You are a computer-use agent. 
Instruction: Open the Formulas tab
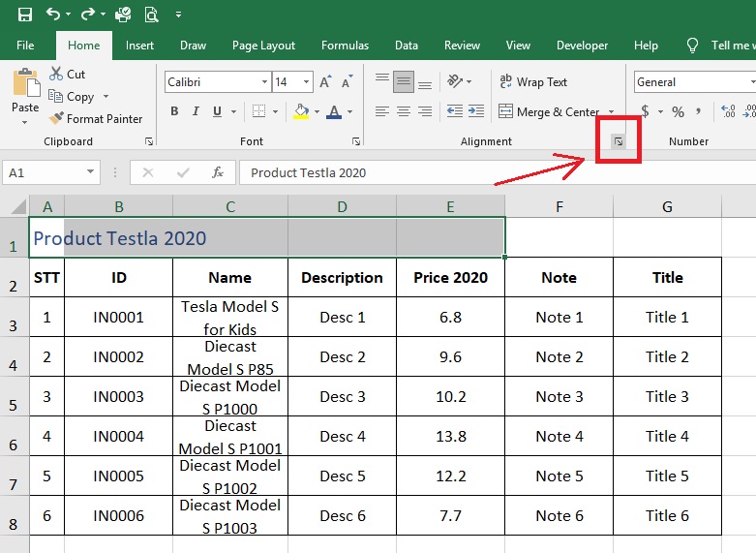345,46
